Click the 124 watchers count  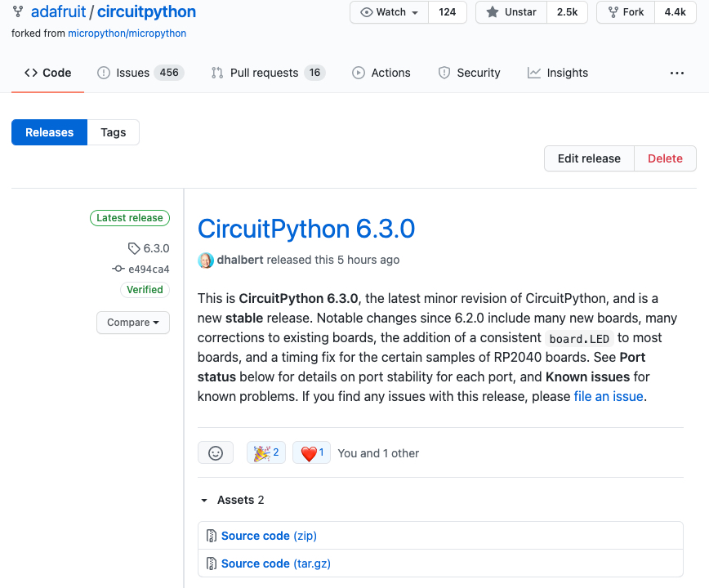[x=447, y=12]
